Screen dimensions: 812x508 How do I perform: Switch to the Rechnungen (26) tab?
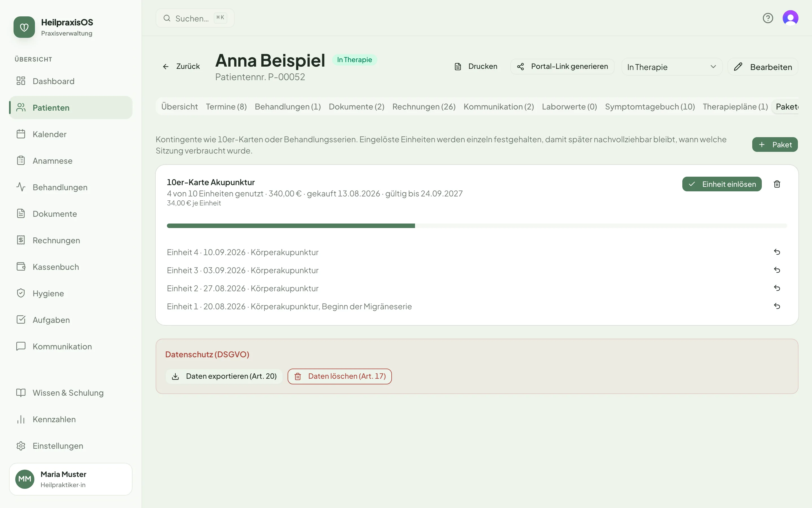[x=424, y=107]
